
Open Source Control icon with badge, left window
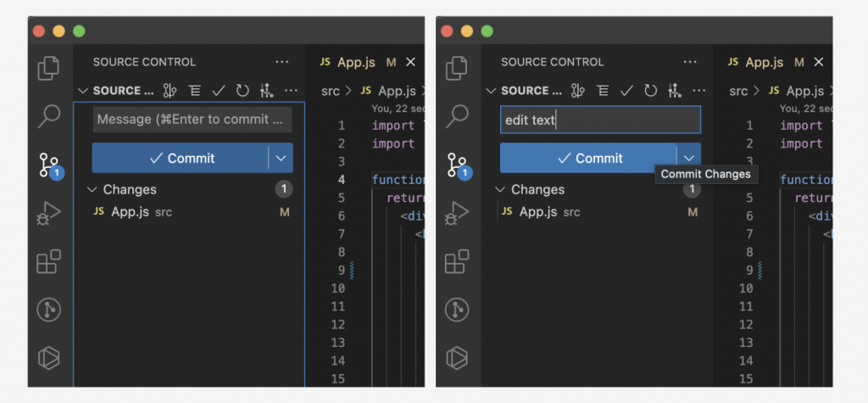pyautogui.click(x=49, y=165)
